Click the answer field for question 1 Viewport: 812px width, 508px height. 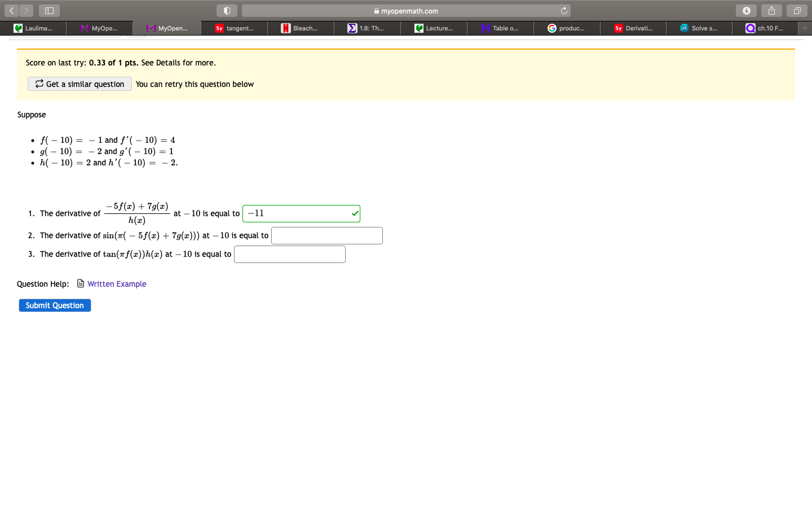point(301,213)
